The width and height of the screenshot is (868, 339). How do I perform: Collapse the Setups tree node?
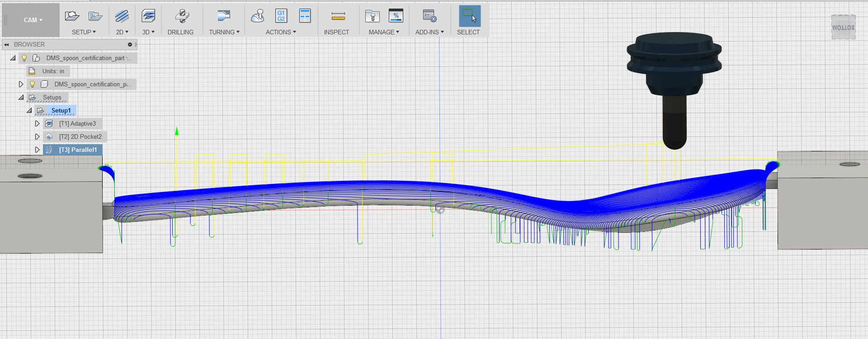[21, 97]
